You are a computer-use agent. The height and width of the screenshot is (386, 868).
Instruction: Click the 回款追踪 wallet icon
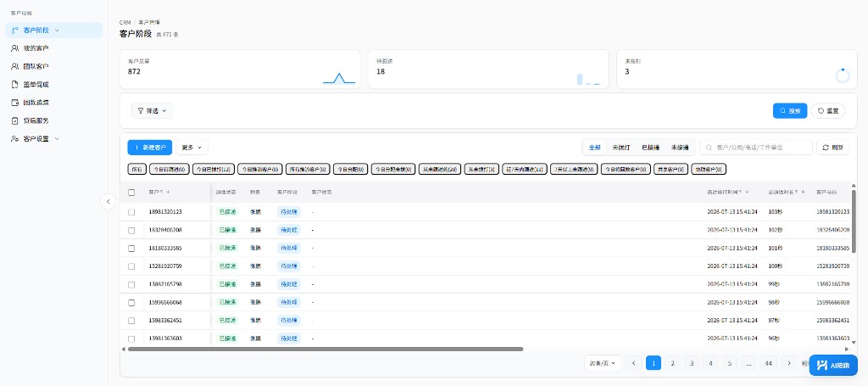click(x=15, y=103)
